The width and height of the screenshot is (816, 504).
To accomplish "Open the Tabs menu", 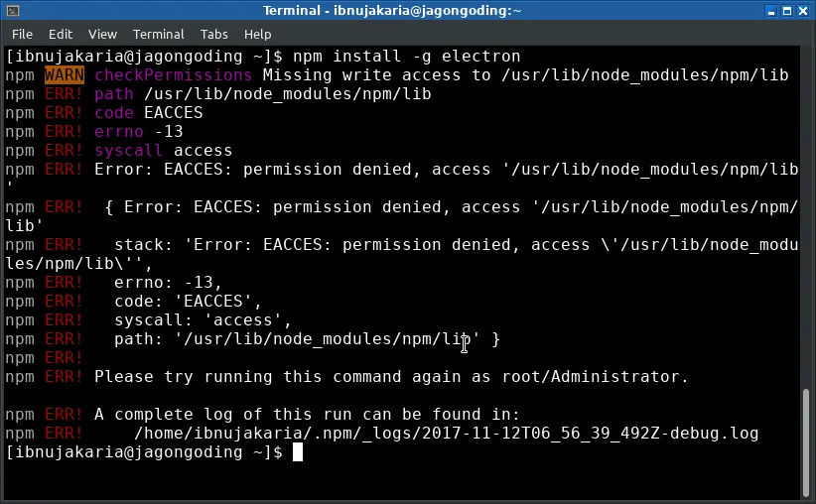I will point(213,35).
